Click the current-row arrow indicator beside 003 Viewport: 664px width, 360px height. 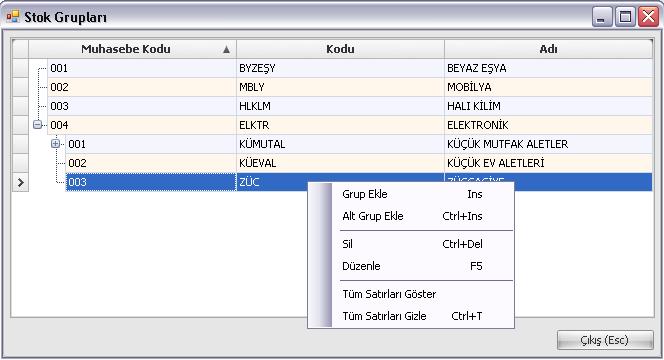coord(20,183)
